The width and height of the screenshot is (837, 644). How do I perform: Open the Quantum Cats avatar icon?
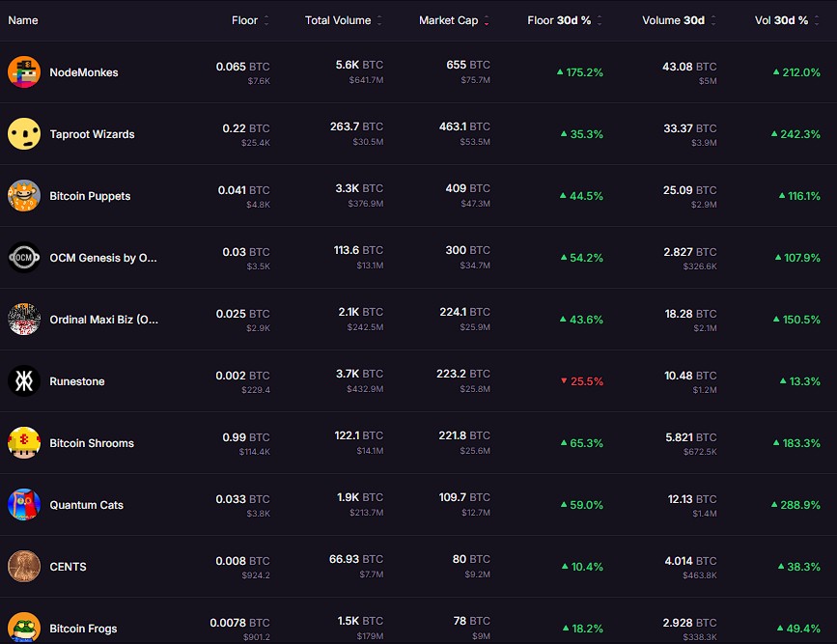(24, 505)
